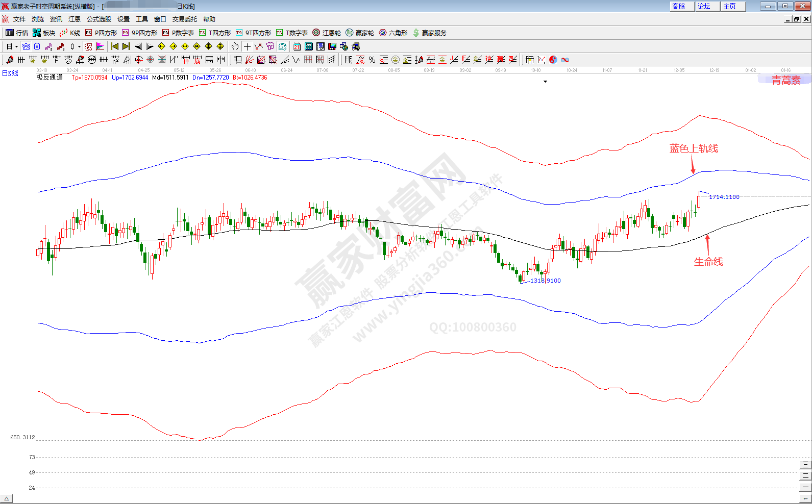Click the 论坛 forum button
This screenshot has height=504, width=812.
707,6
